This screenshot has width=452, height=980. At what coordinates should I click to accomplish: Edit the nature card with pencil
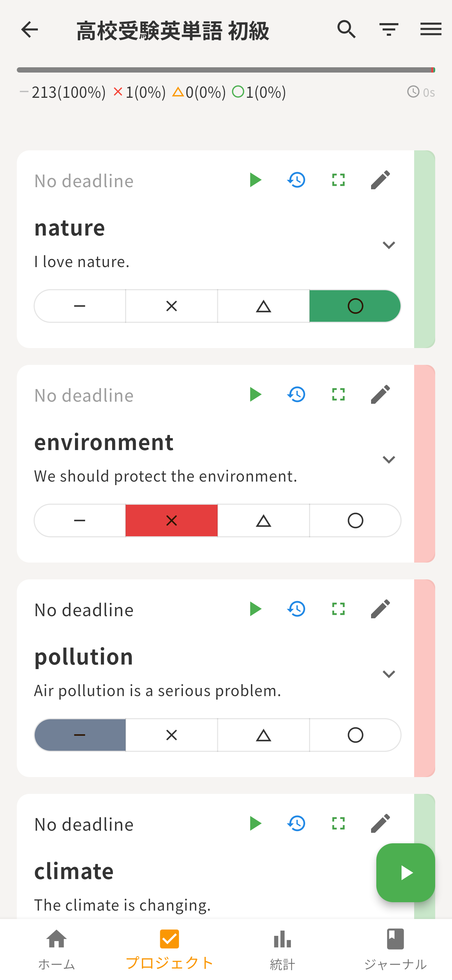[381, 180]
